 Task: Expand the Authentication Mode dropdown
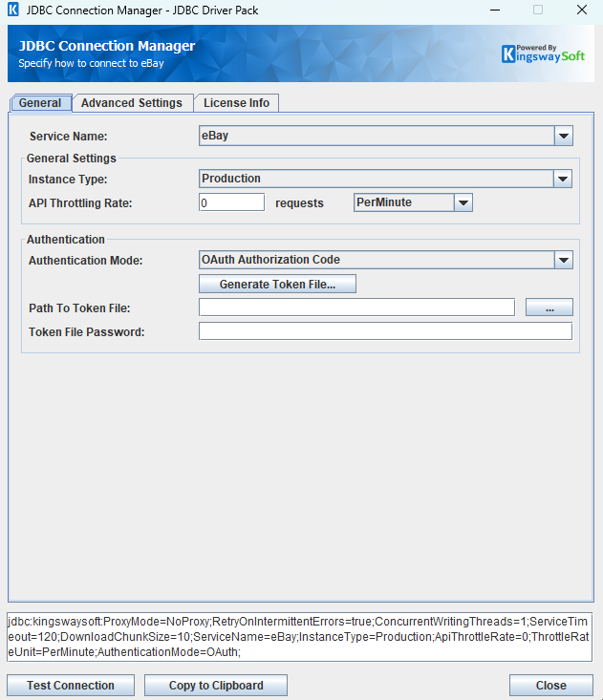pyautogui.click(x=385, y=260)
